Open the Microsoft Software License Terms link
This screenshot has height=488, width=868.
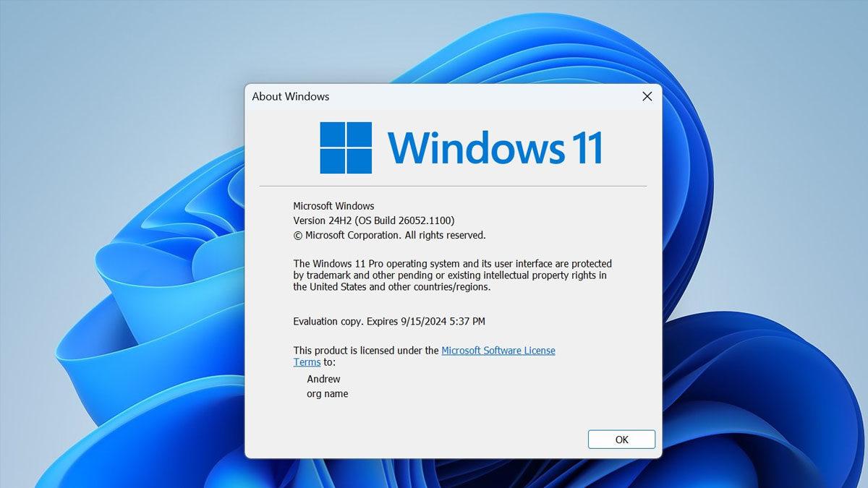(x=498, y=350)
